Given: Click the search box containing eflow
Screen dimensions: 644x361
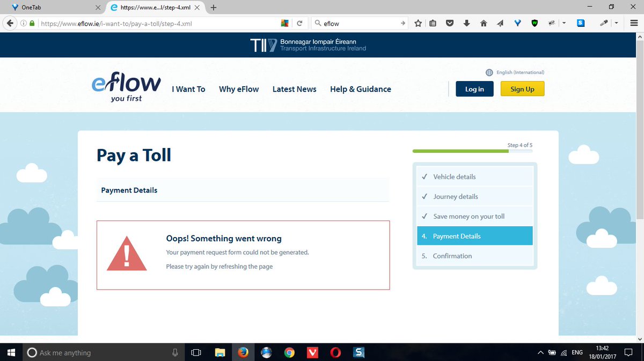Looking at the screenshot, I should (x=360, y=24).
